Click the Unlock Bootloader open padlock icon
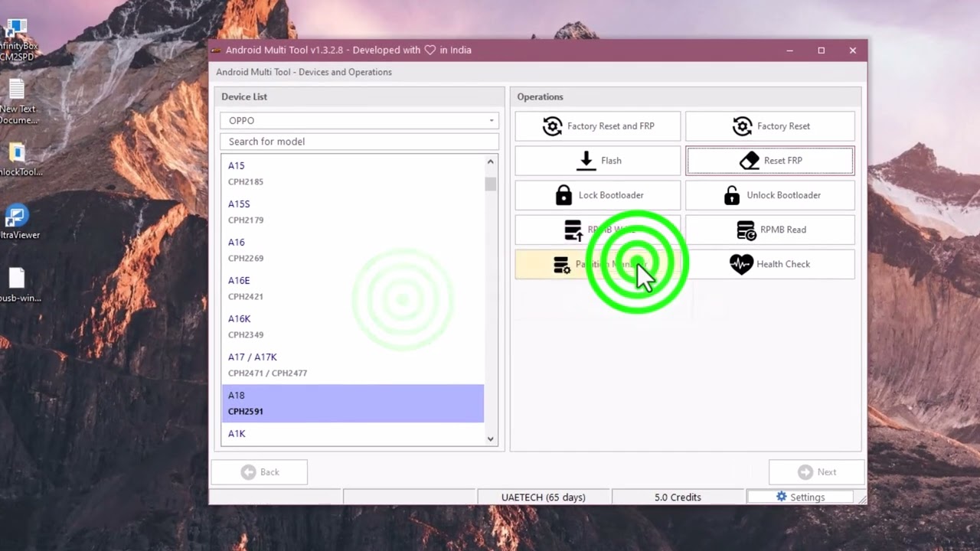Screen dimensions: 980x551 pos(732,195)
